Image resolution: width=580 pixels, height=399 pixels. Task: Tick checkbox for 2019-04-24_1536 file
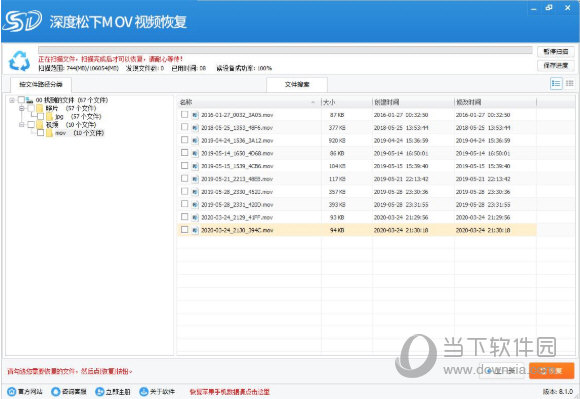[x=184, y=140]
